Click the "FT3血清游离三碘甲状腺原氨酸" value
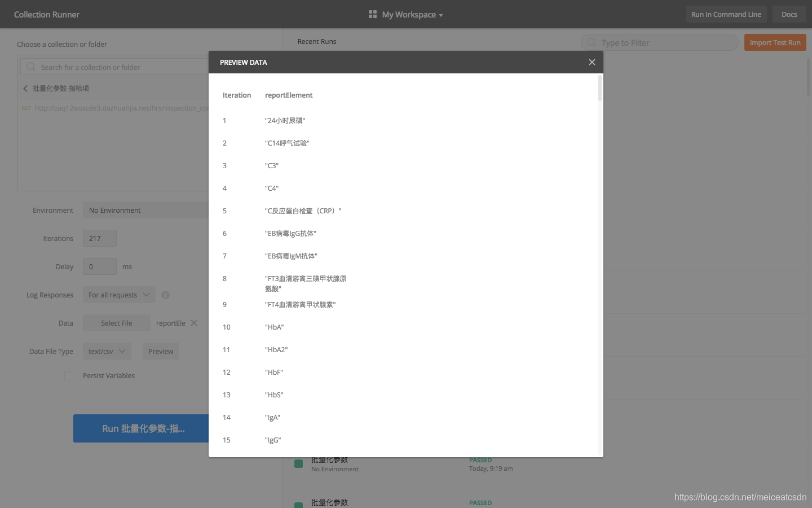Image resolution: width=812 pixels, height=508 pixels. pyautogui.click(x=306, y=283)
